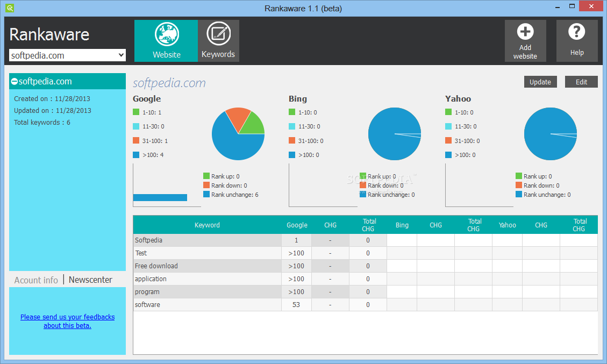The height and width of the screenshot is (364, 607).
Task: Collapse the softpedia.com sidebar entry
Action: pyautogui.click(x=15, y=81)
